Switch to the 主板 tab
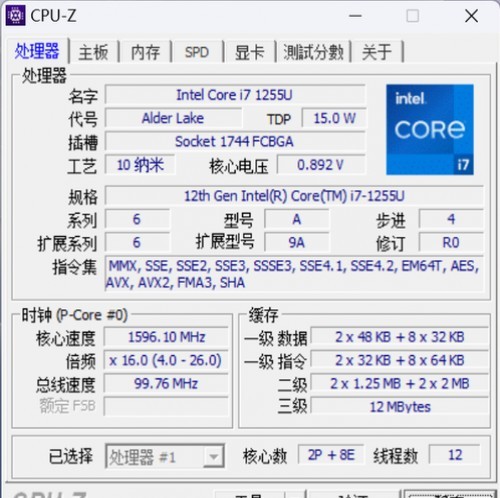This screenshot has height=498, width=500. (x=93, y=52)
